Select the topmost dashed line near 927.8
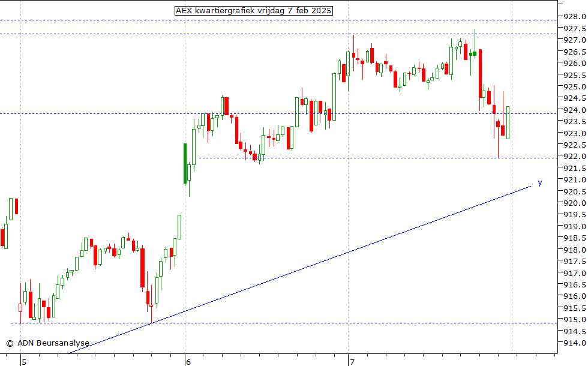 [x=278, y=20]
